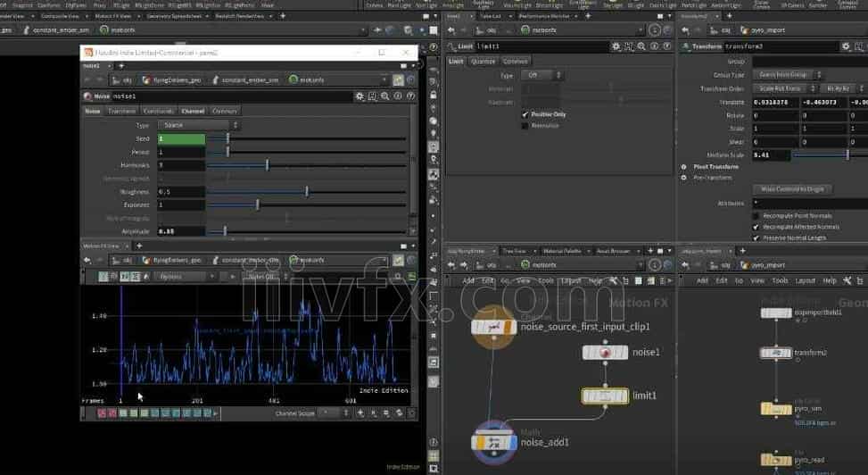
Task: Click back arrow in motionfx network editor
Action: click(x=451, y=265)
